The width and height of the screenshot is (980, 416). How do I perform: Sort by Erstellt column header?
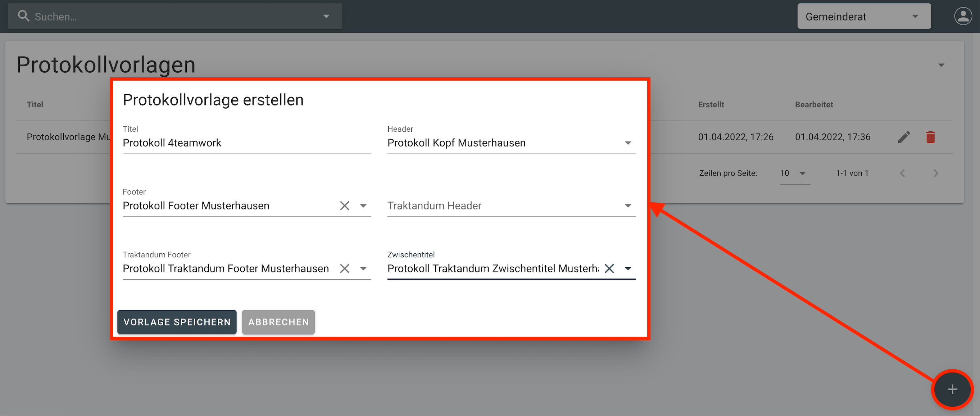[x=711, y=105]
